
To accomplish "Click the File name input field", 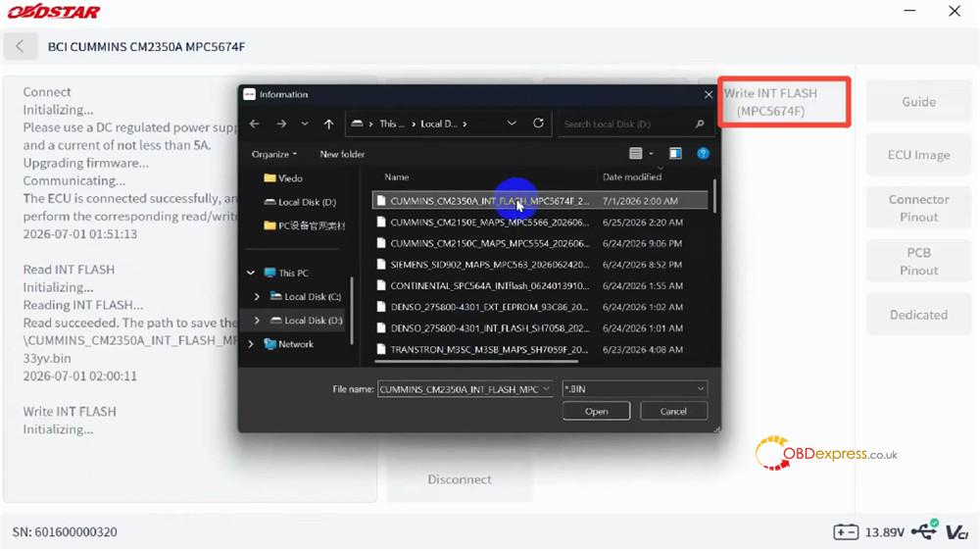I will (x=465, y=389).
